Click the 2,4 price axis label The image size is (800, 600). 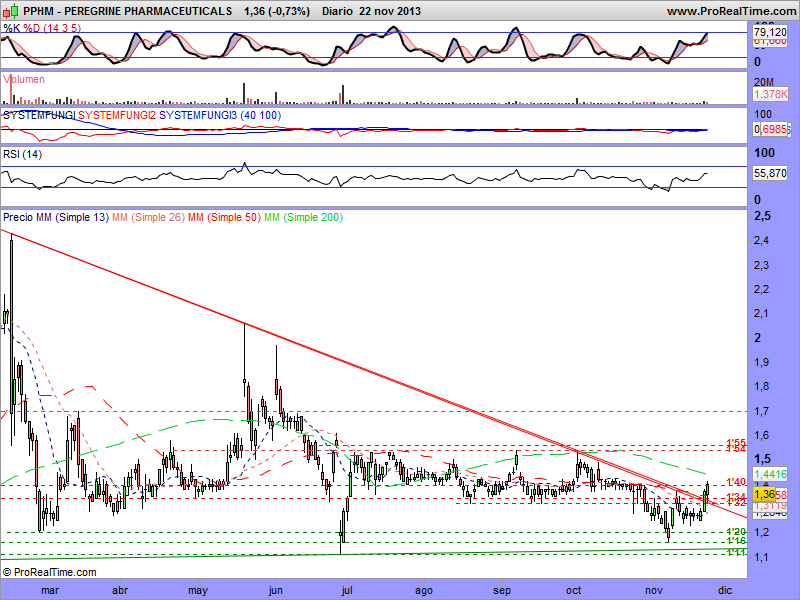click(x=762, y=240)
